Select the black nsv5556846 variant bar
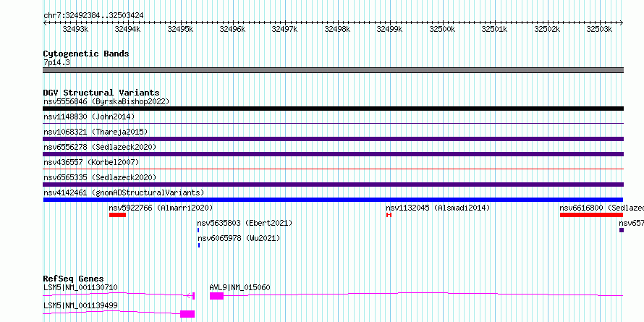Screen dimensions: 644x322 (x=333, y=109)
